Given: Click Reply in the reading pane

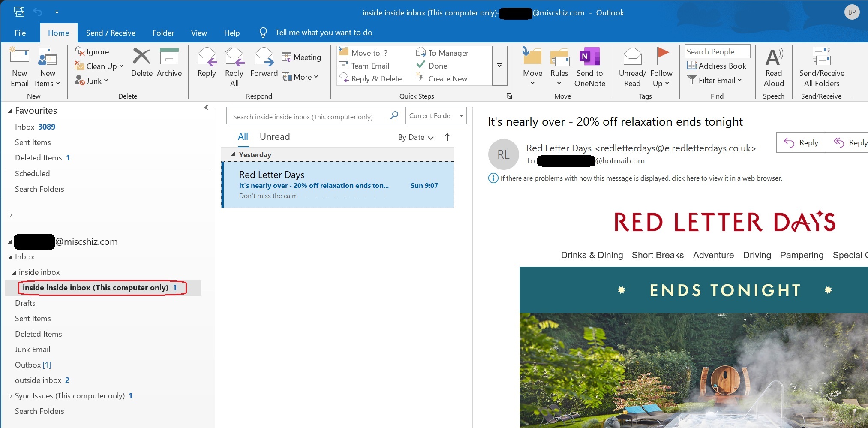Looking at the screenshot, I should (x=801, y=142).
